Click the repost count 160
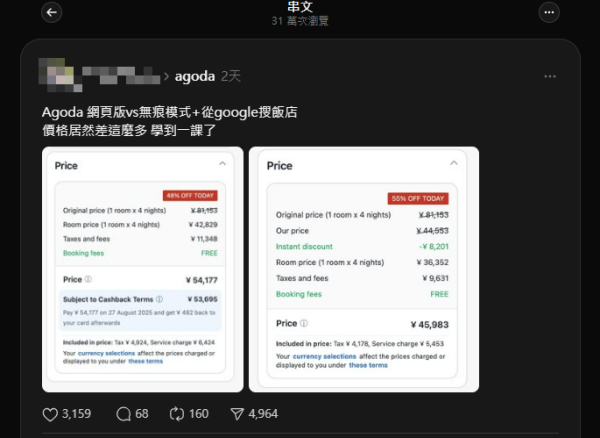Image resolution: width=600 pixels, height=438 pixels. [199, 414]
